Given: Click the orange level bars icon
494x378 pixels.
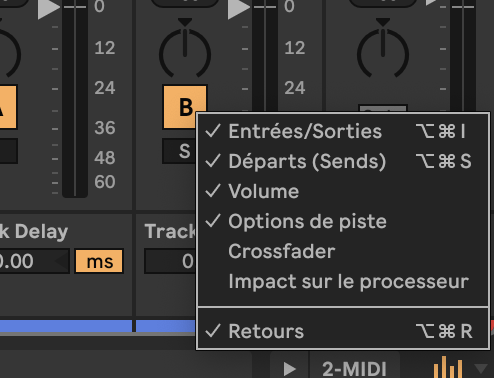Looking at the screenshot, I should tap(448, 367).
